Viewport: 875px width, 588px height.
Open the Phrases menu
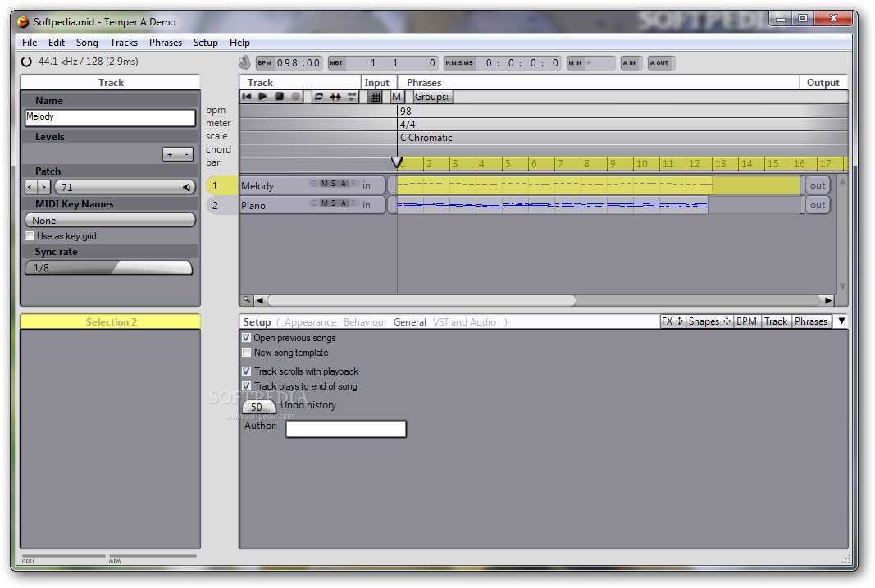(x=165, y=43)
